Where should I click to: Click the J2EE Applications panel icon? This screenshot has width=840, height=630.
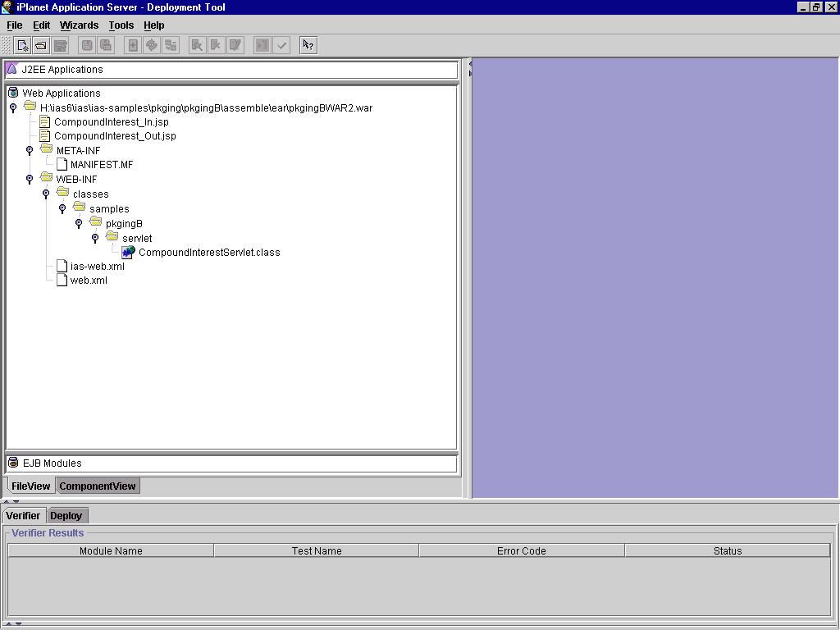point(12,69)
